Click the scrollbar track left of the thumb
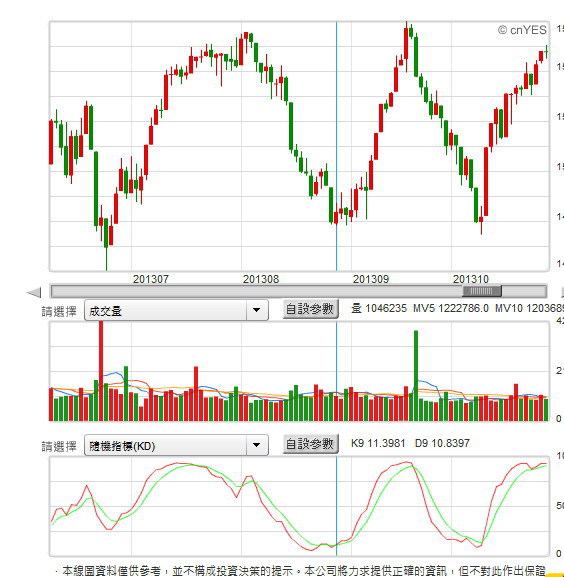This screenshot has width=564, height=577. pos(257,291)
